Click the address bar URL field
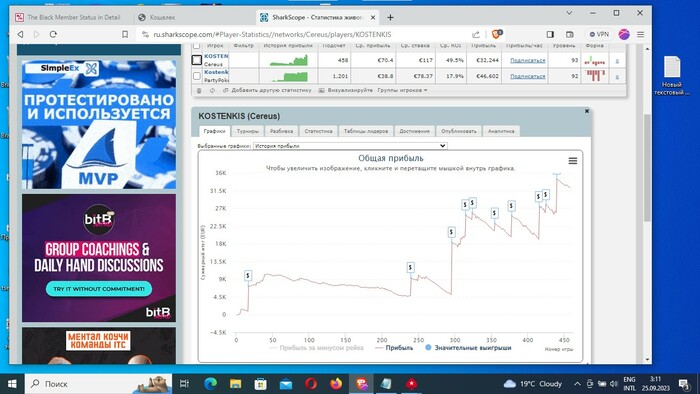Viewport: 700px width, 394px height. 272,34
